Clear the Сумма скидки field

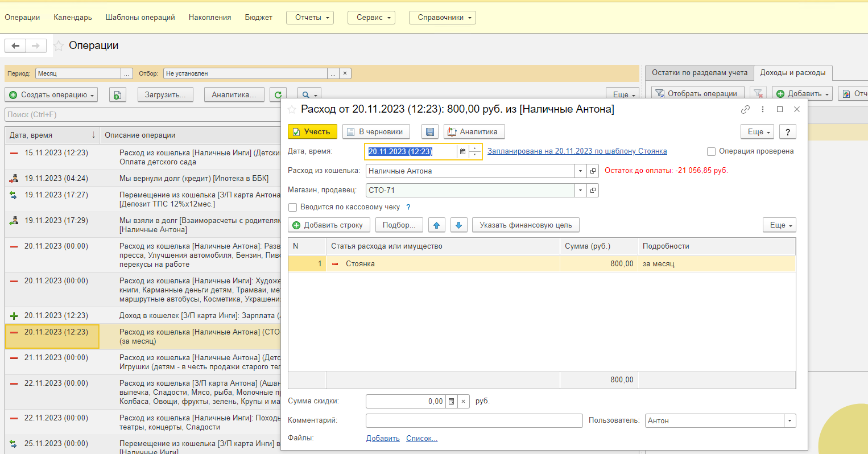464,402
